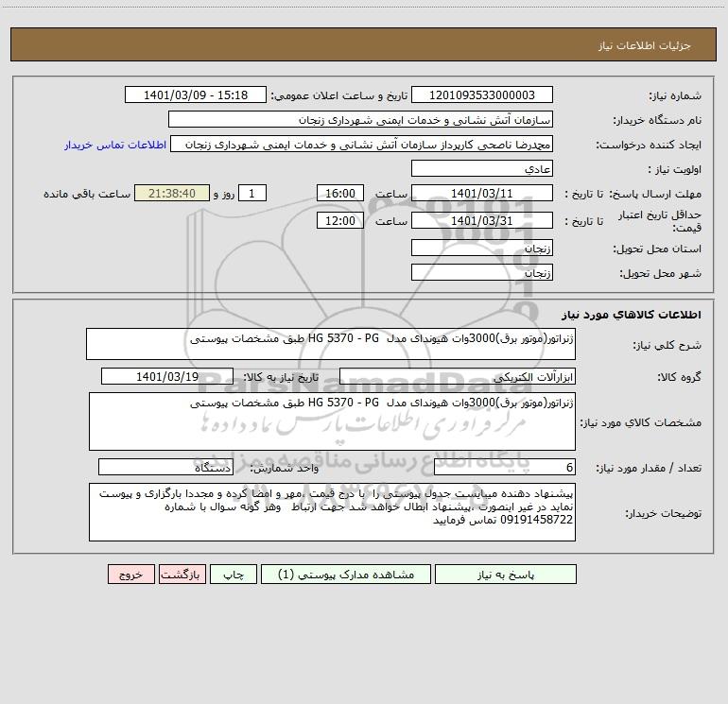This screenshot has width=728, height=704.
Task: Click the label تاریخ و ساعت اعلان عمومی
Action: coord(339,96)
